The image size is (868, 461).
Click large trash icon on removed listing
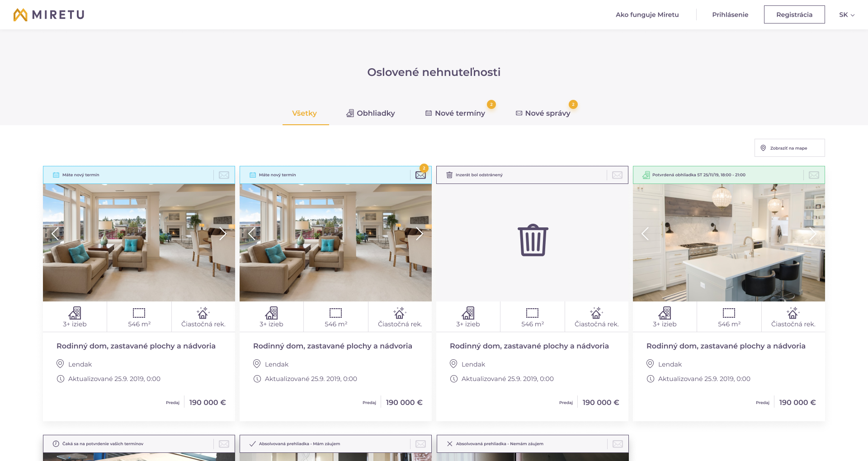tap(533, 240)
